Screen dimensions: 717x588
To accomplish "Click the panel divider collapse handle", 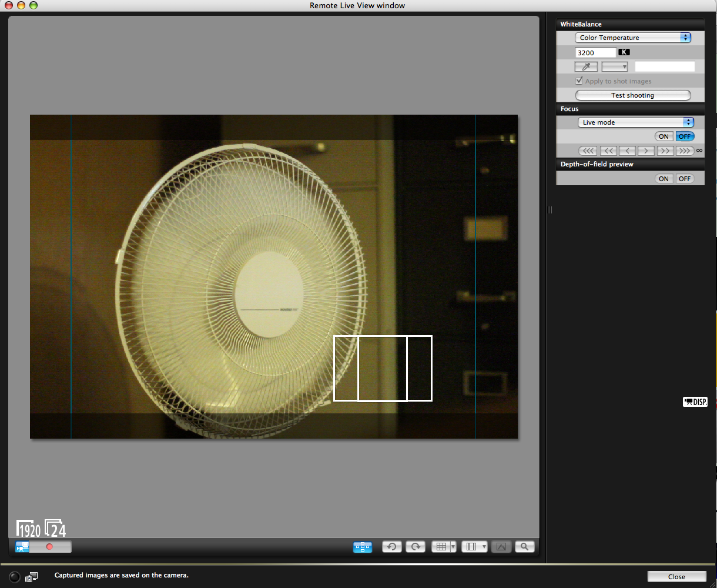I will pyautogui.click(x=550, y=210).
